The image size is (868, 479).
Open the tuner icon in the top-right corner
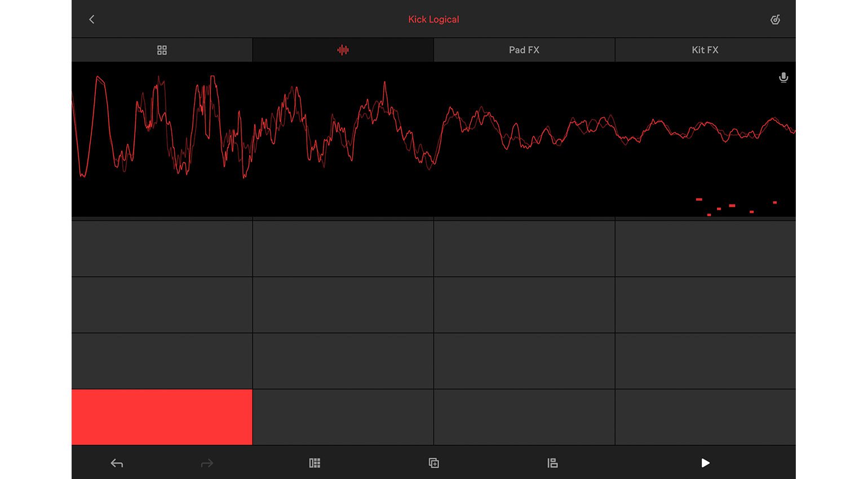tap(776, 20)
